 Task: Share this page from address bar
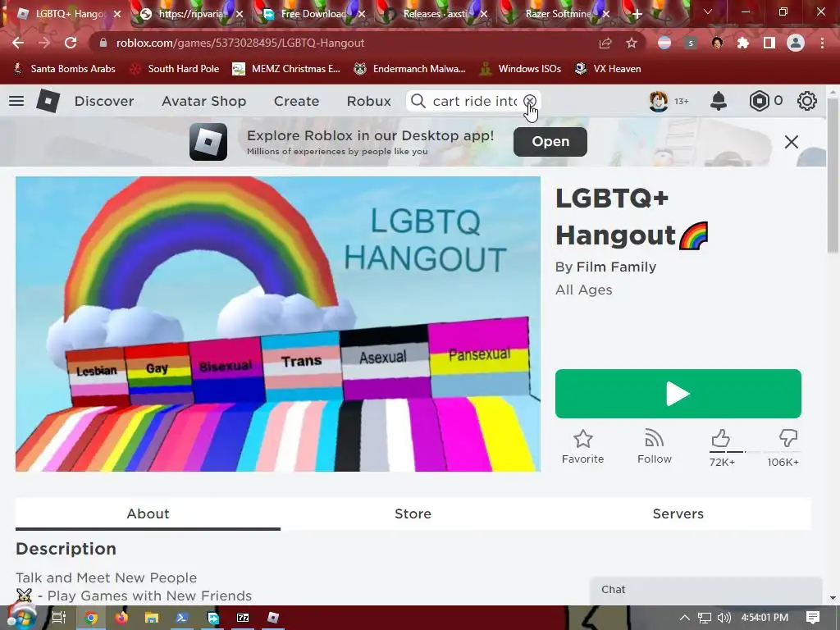pos(605,43)
